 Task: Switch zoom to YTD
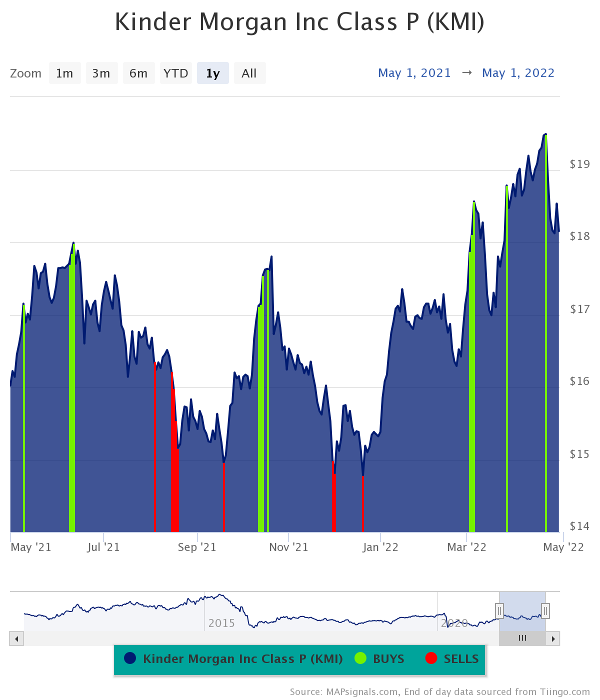pos(175,73)
